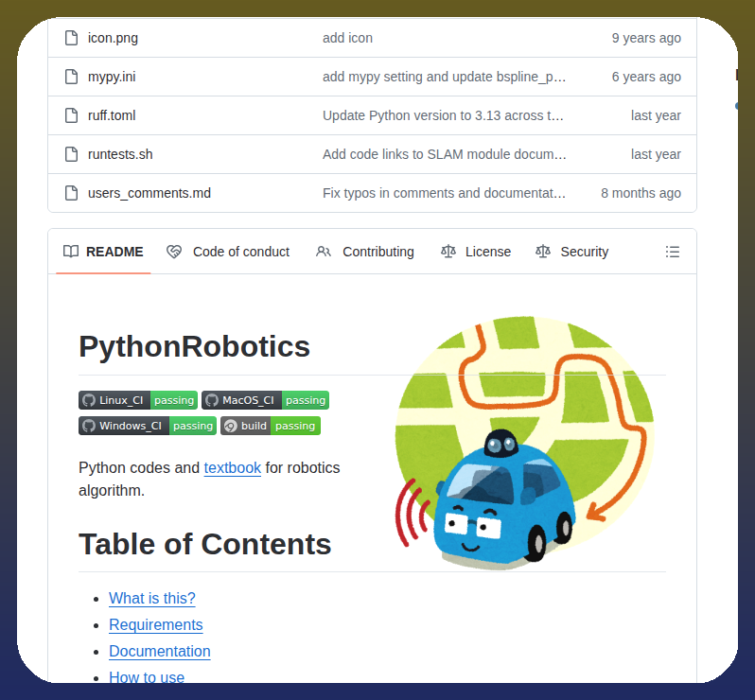The width and height of the screenshot is (755, 700).
Task: Click the MacOS_CI passing badge
Action: click(x=265, y=400)
